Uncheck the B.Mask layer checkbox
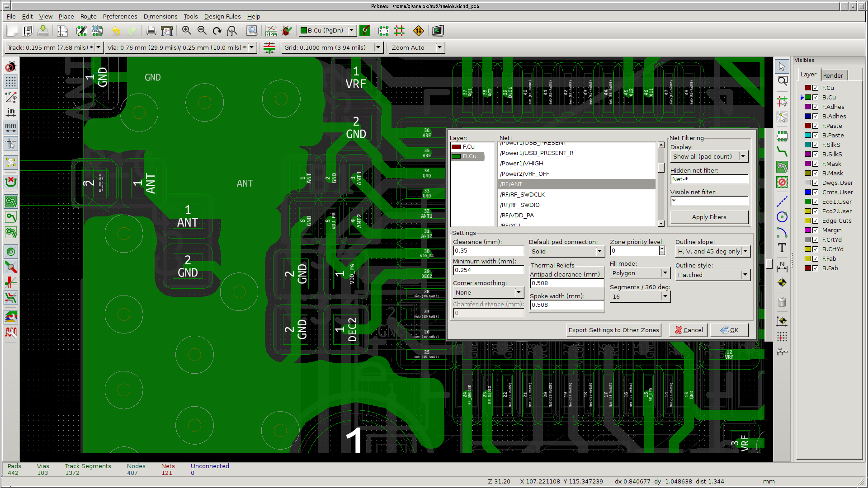 coord(816,174)
